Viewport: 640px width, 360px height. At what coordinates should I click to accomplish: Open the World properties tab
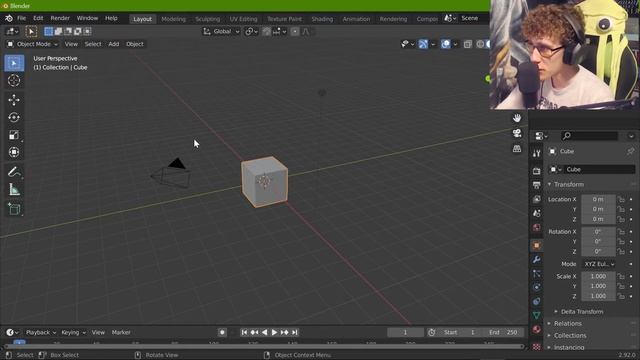click(x=536, y=227)
